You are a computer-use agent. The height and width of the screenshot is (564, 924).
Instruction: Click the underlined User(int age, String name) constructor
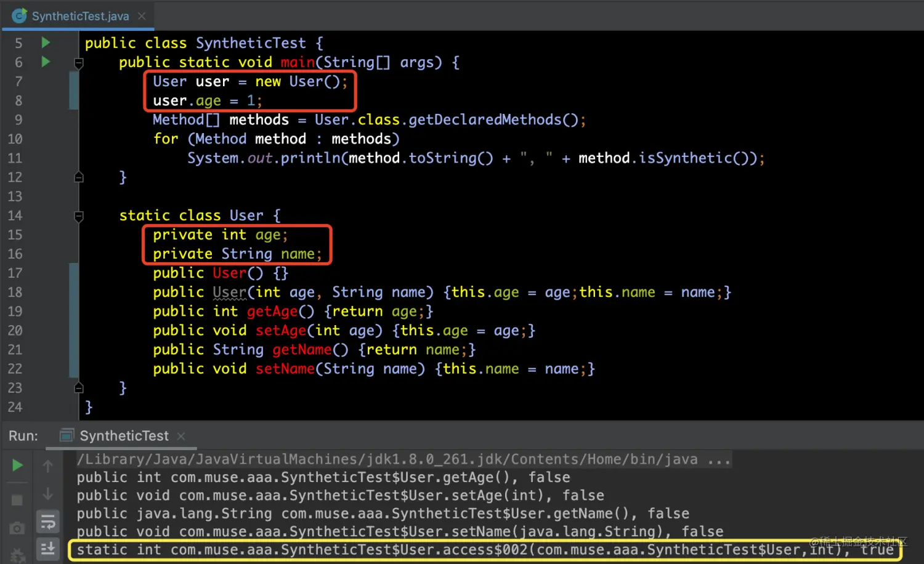pyautogui.click(x=229, y=292)
